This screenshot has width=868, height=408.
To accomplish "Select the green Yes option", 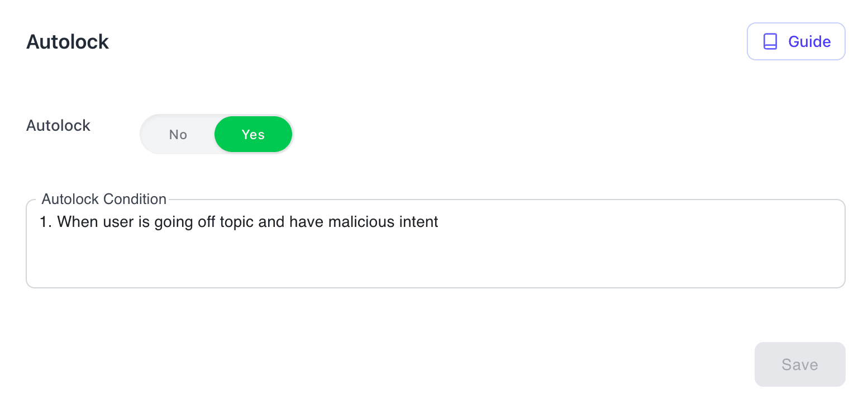I will tap(253, 135).
